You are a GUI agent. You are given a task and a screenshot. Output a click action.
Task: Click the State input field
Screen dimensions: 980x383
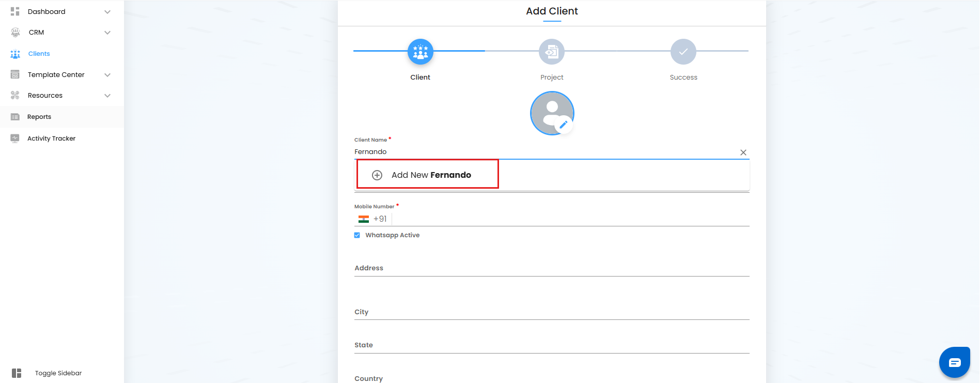tap(551, 345)
